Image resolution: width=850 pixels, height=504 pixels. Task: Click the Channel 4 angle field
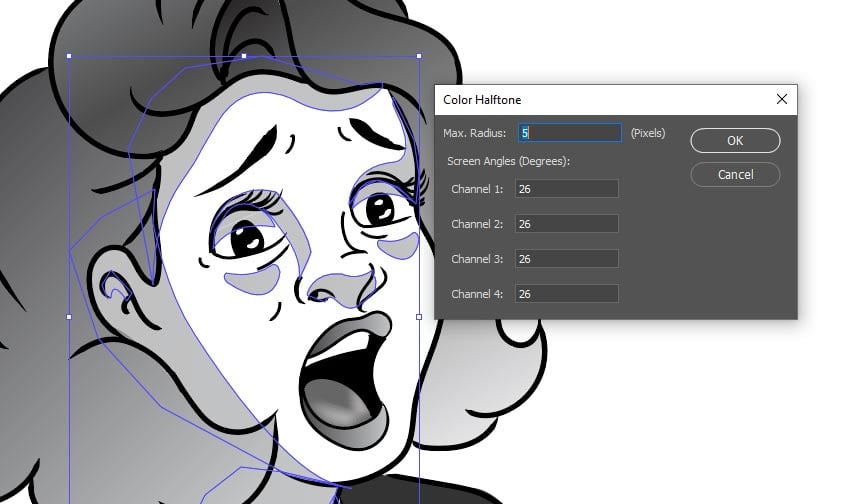(x=566, y=294)
